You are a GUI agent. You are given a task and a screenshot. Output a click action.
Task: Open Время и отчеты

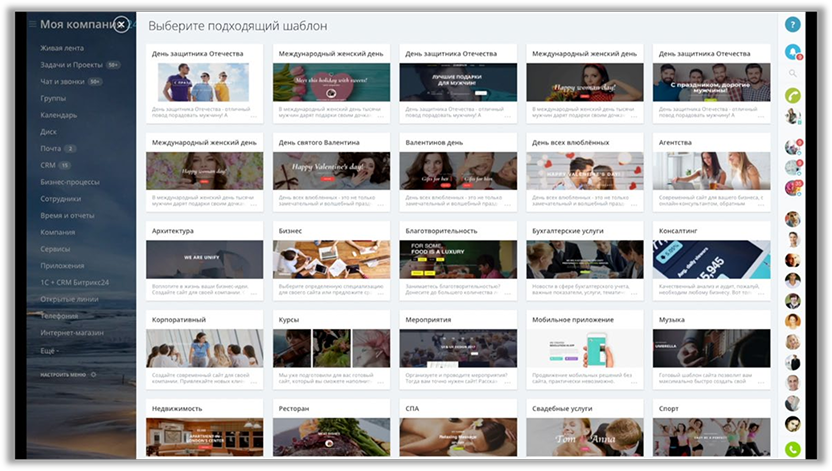click(x=67, y=215)
